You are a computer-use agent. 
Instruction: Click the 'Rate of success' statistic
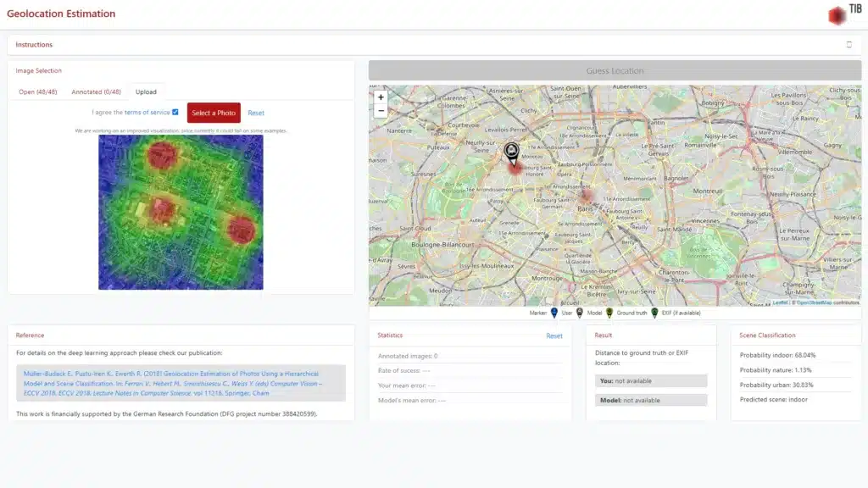(404, 371)
